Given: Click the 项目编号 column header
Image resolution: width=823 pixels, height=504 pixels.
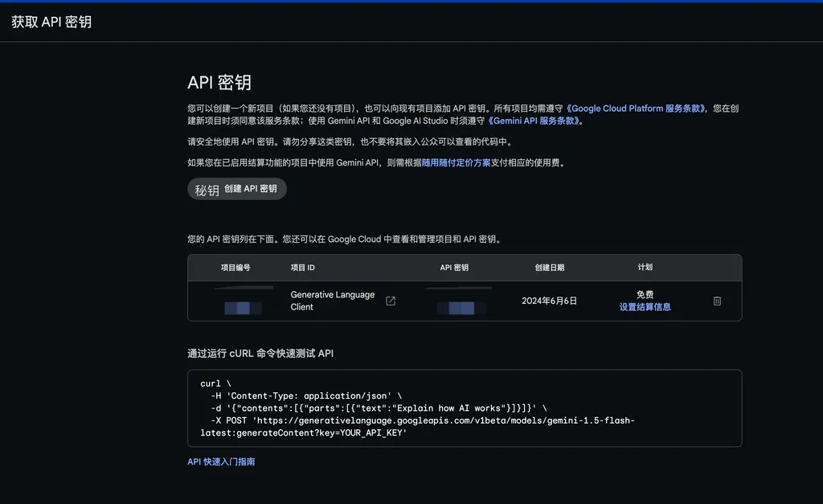Looking at the screenshot, I should [x=235, y=268].
